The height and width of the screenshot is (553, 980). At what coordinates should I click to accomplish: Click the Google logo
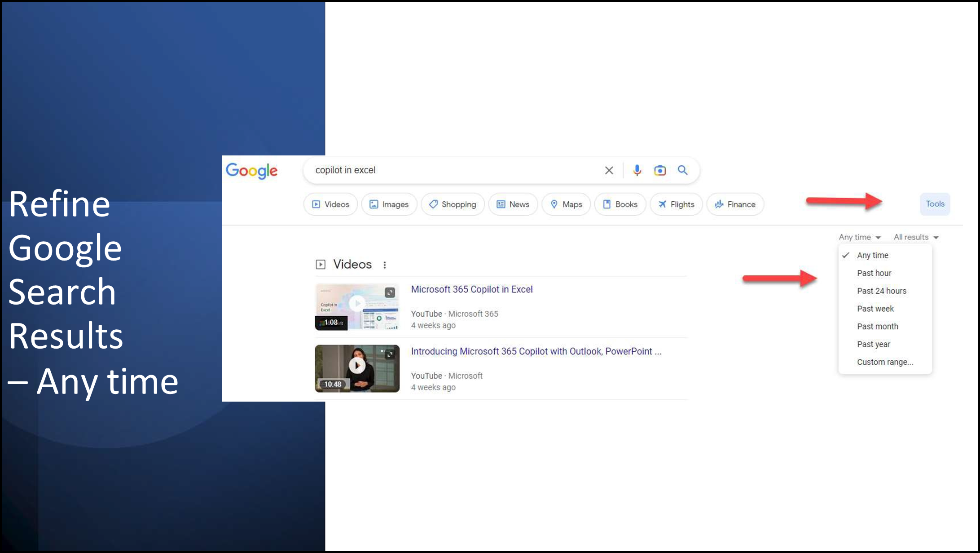coord(251,171)
